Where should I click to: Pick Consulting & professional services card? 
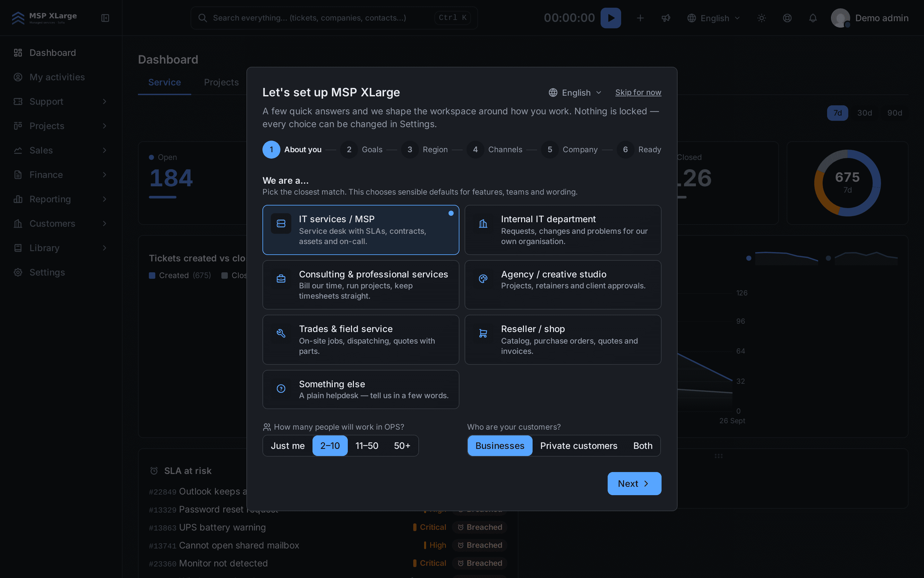pyautogui.click(x=360, y=285)
